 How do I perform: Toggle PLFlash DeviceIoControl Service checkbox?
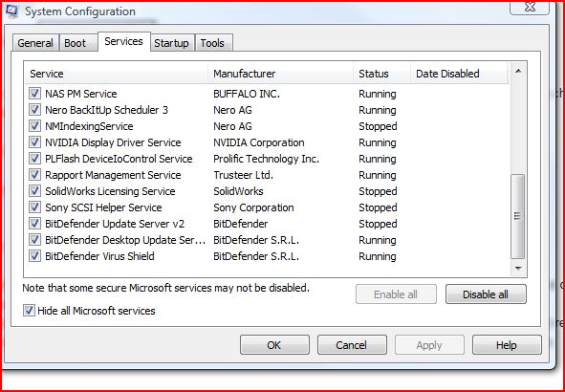[x=34, y=159]
